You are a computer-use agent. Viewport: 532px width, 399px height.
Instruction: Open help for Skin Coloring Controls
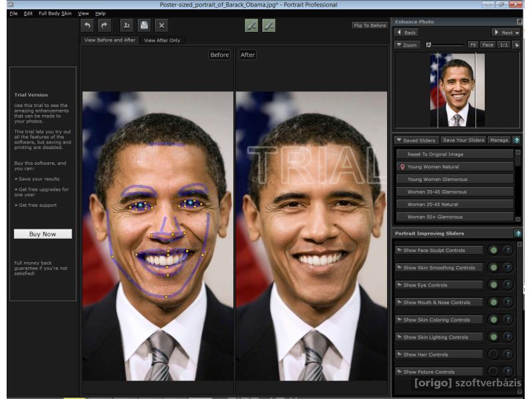pyautogui.click(x=508, y=320)
